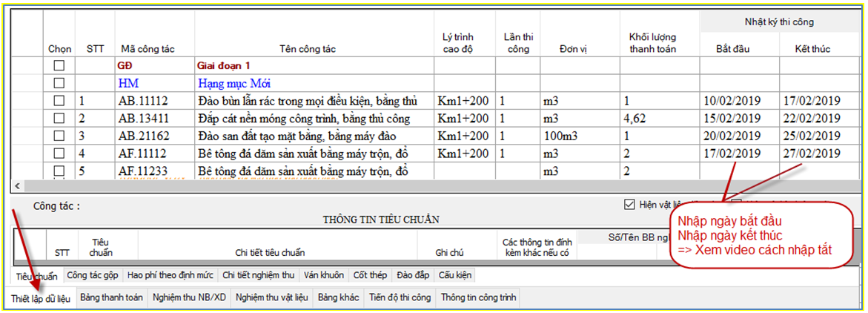Select the AB.21162 code cell

(x=155, y=136)
